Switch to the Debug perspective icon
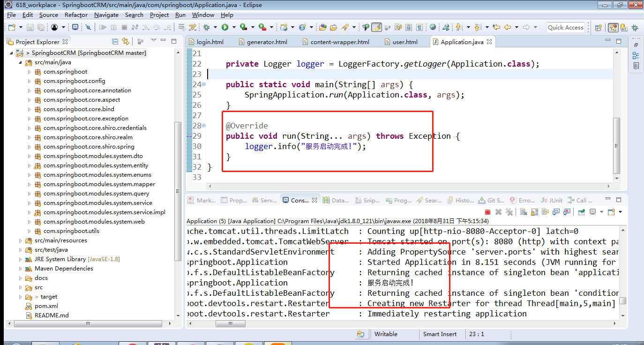 (635, 28)
